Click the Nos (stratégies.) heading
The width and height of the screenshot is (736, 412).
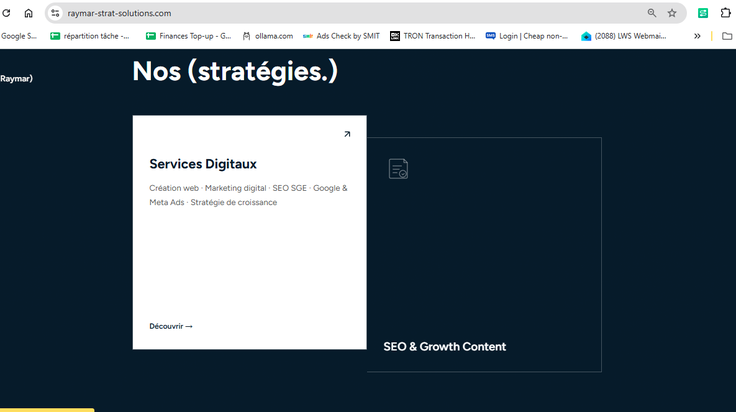point(235,71)
